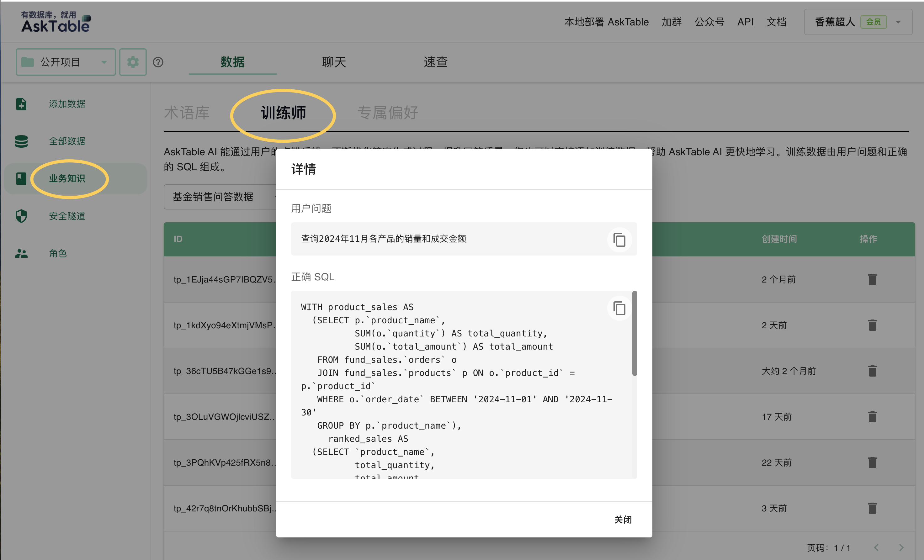Click 关闭 to close the details dialog

[623, 520]
